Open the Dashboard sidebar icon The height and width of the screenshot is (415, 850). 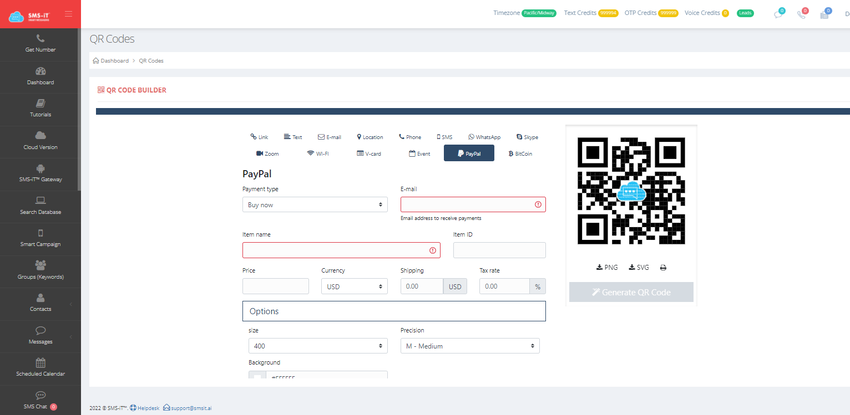point(41,71)
